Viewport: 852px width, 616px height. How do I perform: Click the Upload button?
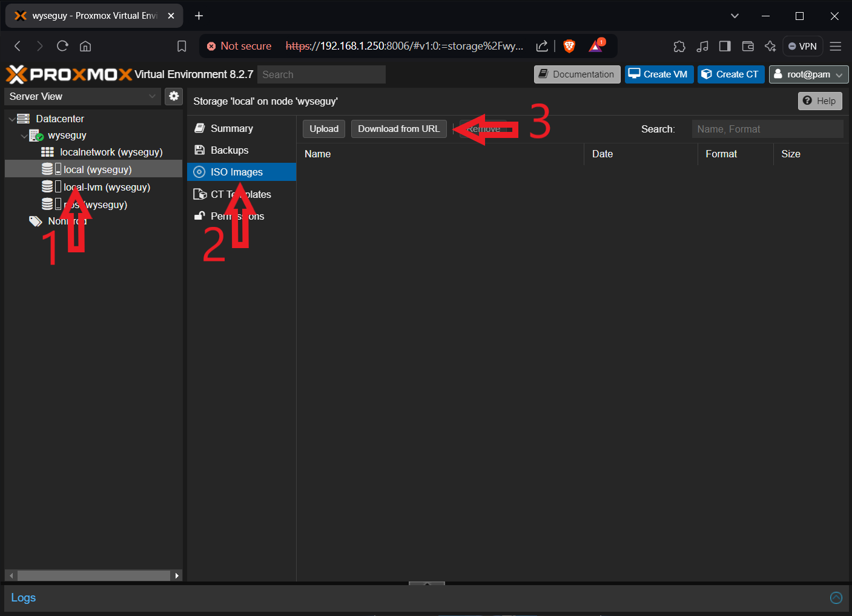[x=324, y=129]
